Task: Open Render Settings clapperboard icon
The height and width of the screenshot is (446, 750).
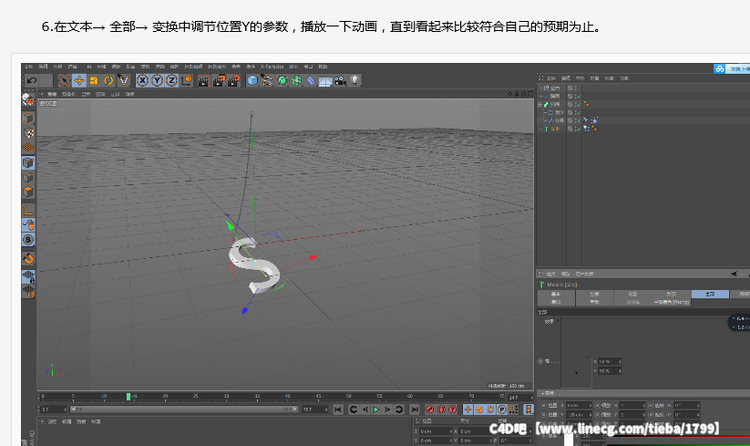Action: pos(233,80)
